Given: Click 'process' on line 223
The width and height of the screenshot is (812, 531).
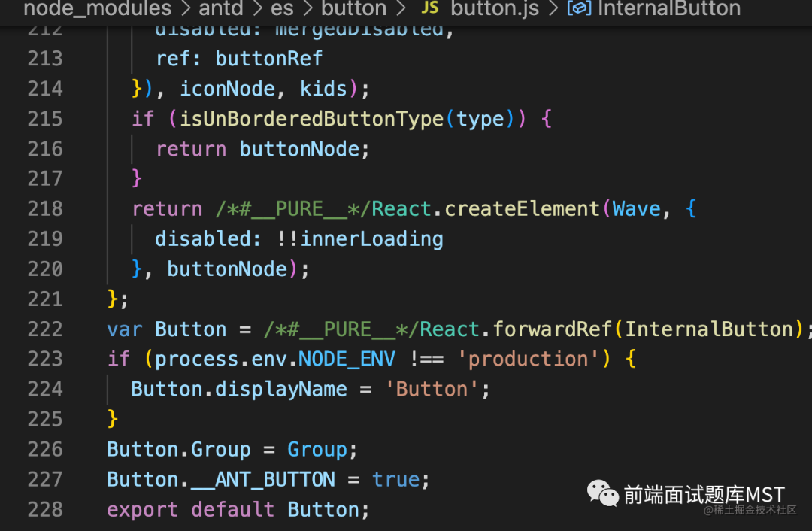Looking at the screenshot, I should pyautogui.click(x=197, y=359).
